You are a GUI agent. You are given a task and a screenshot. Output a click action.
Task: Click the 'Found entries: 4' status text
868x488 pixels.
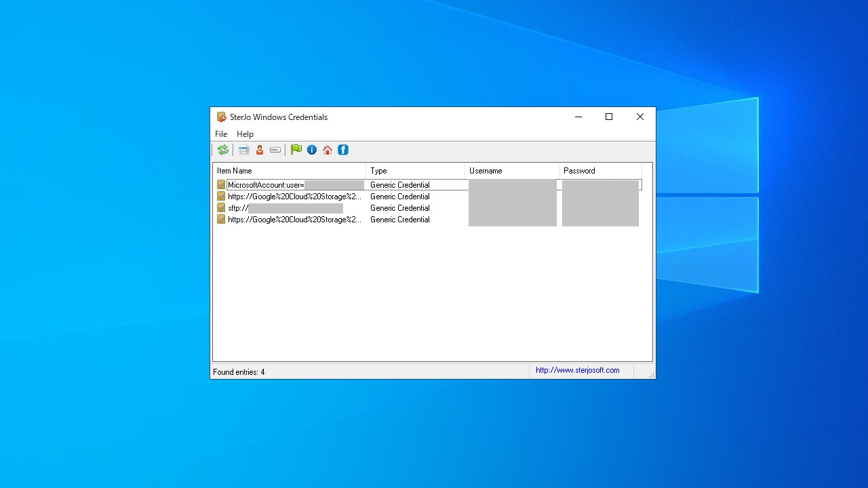tap(239, 372)
